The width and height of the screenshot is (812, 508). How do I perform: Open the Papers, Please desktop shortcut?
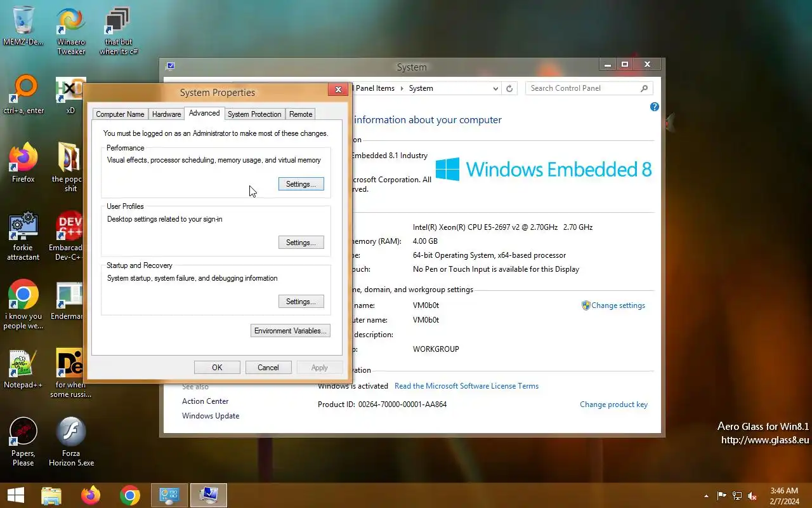(23, 442)
